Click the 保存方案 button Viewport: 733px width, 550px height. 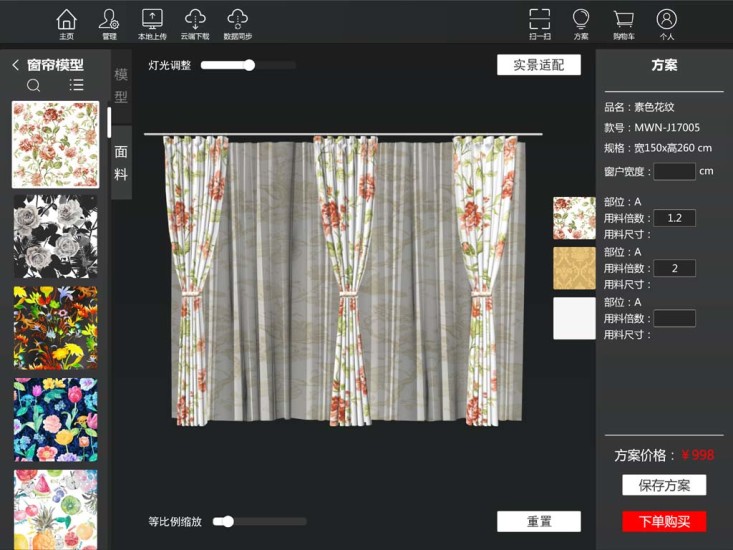tap(664, 485)
